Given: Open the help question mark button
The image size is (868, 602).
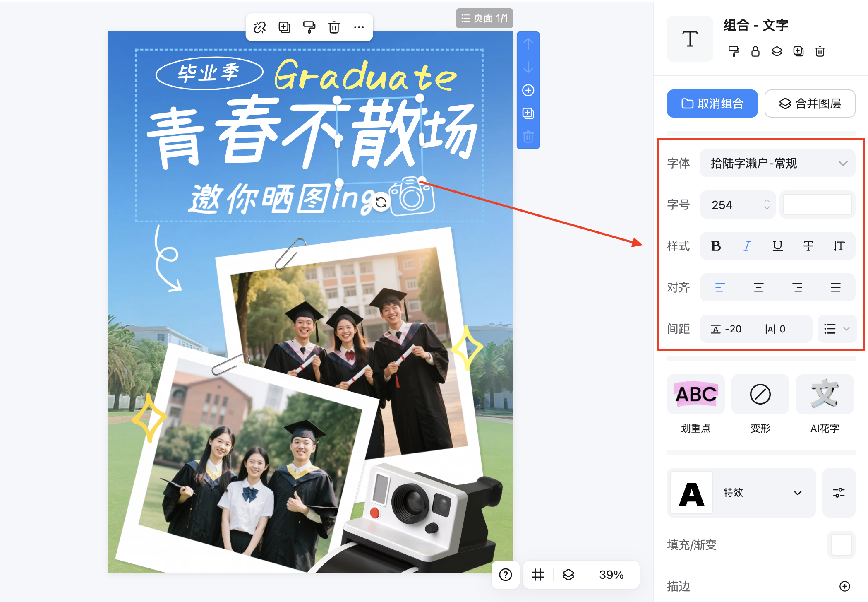Looking at the screenshot, I should [505, 575].
